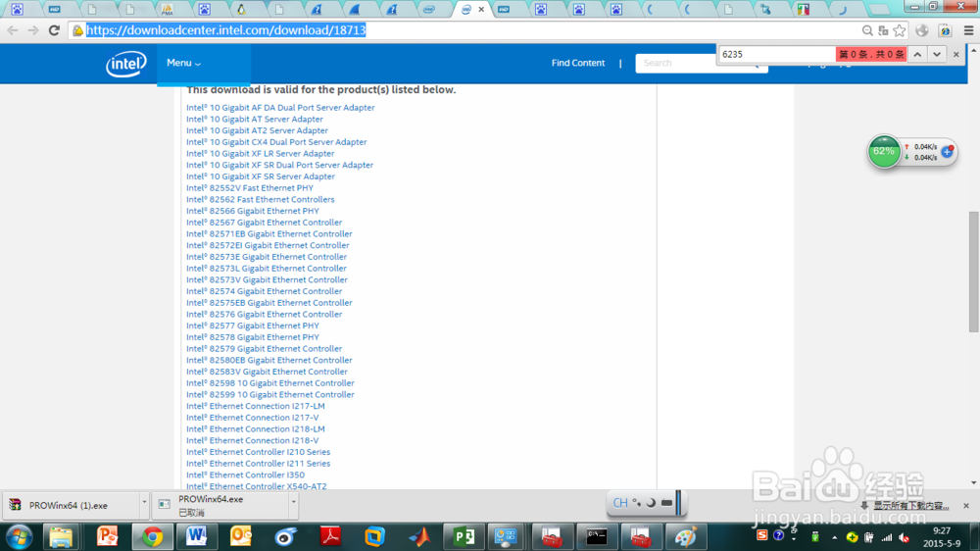Show all downloads link in download bar

[x=910, y=505]
